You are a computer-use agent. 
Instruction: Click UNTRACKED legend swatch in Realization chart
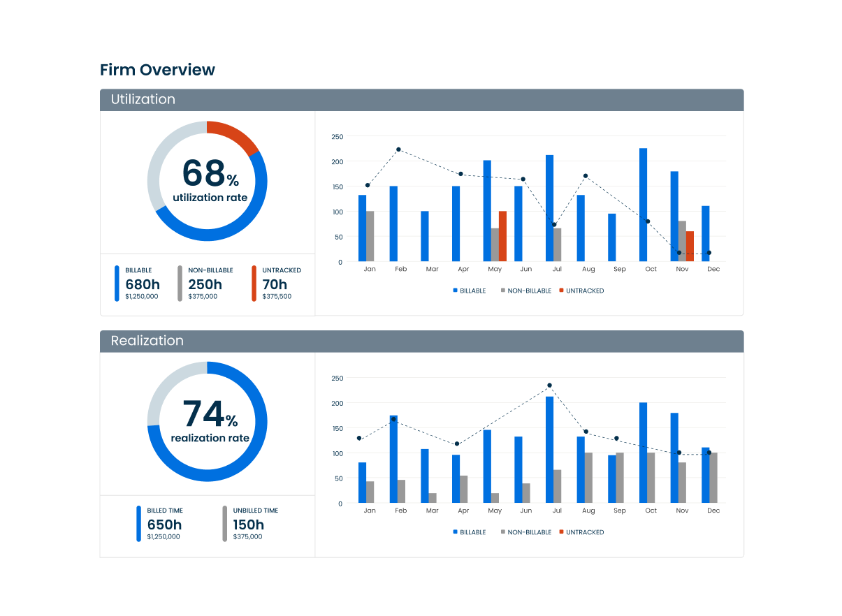click(560, 532)
